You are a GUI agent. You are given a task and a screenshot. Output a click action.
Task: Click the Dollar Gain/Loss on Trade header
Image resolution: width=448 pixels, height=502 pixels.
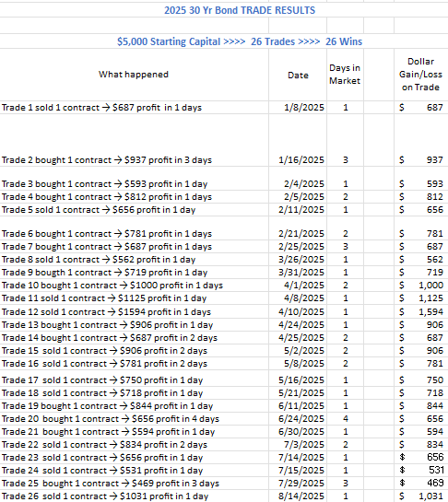pyautogui.click(x=420, y=75)
